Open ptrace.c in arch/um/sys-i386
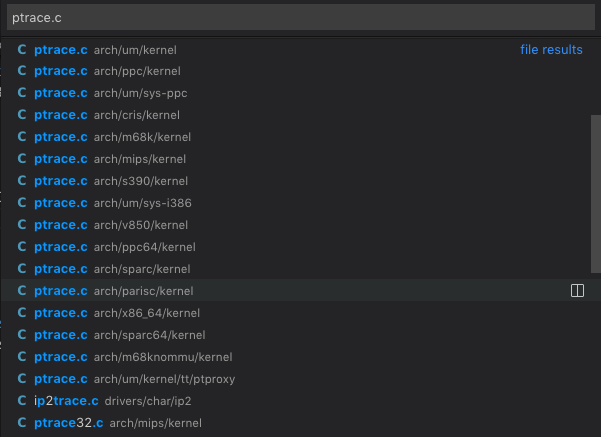This screenshot has height=437, width=601. (300, 203)
